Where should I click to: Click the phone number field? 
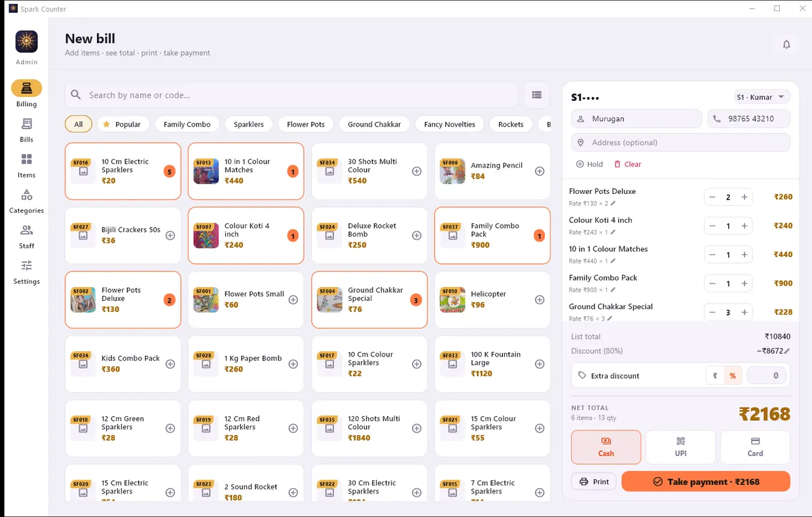[748, 119]
